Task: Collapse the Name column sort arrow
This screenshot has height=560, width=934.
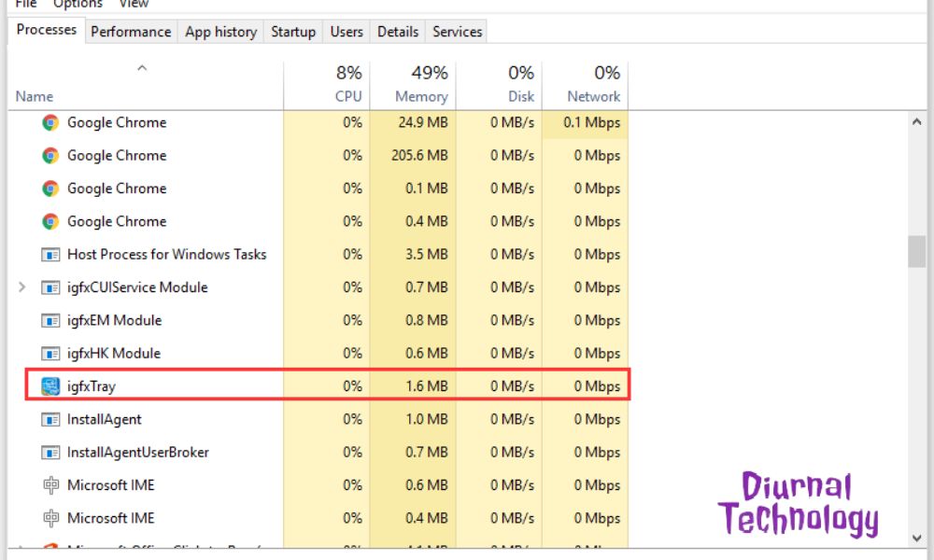Action: tap(142, 67)
